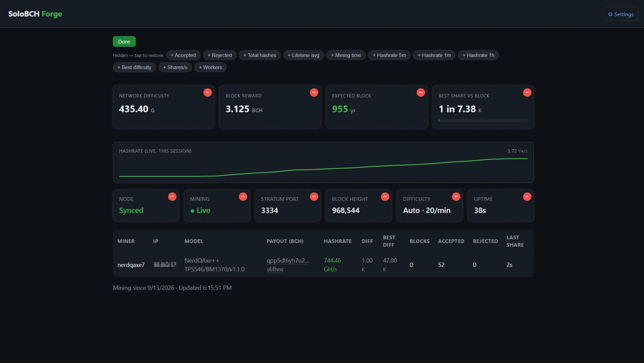Hide the Block Height tile
Screen dimensions: 644x363
tap(385, 197)
